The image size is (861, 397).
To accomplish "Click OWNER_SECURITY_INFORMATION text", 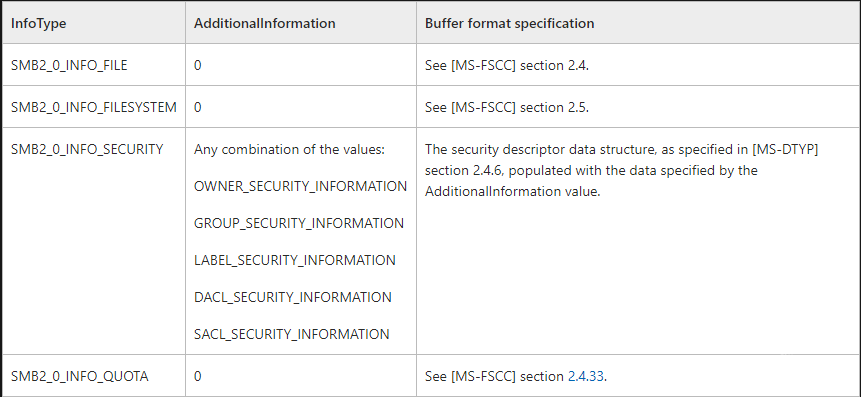I will coord(300,186).
